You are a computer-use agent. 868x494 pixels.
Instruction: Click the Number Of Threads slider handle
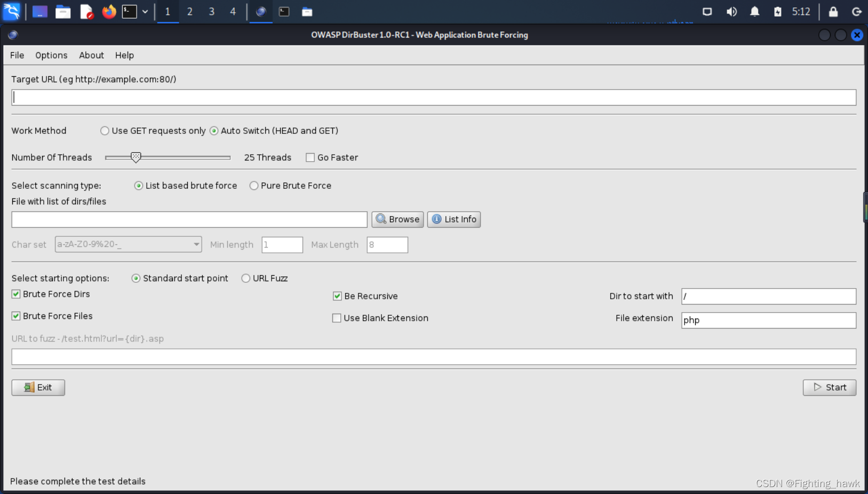(136, 157)
